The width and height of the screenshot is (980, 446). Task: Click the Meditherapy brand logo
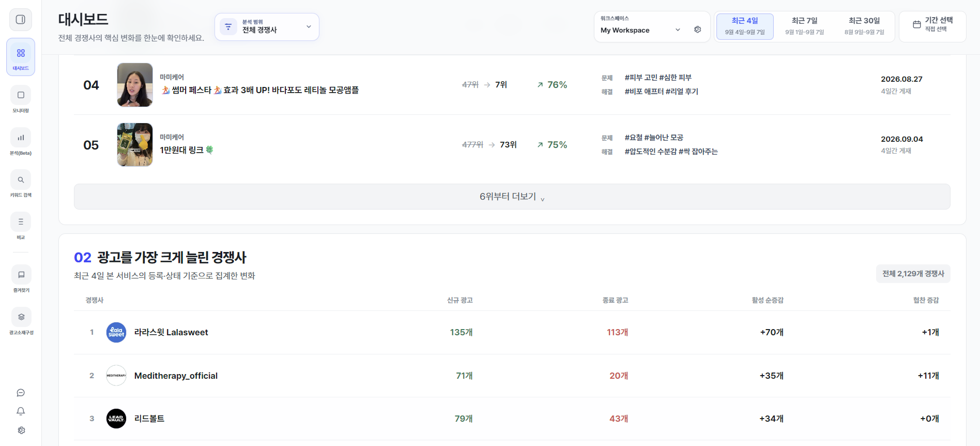tap(116, 376)
